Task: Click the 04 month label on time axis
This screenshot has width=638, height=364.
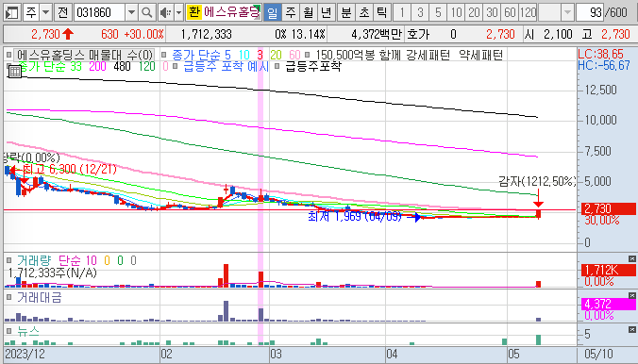Action: (x=392, y=354)
